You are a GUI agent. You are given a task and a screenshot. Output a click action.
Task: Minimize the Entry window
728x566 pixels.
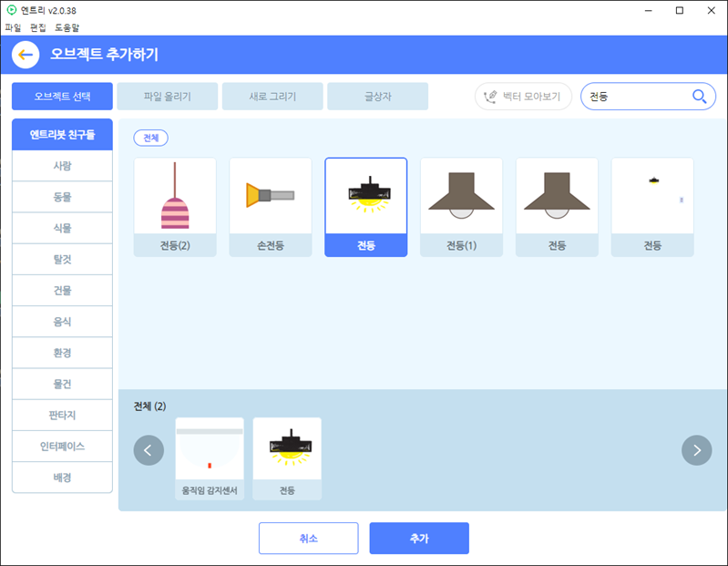tap(649, 10)
